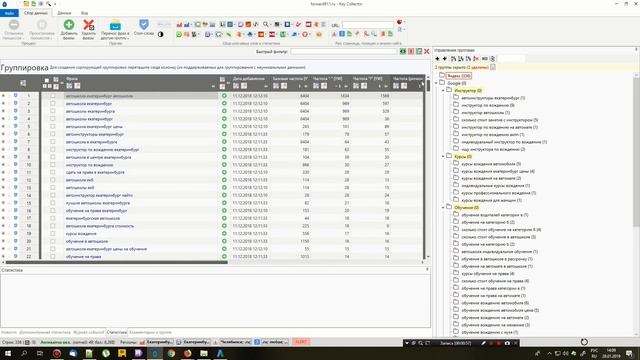Viewport: 640px width, 360px height.
Task: Tick checkbox for row 17 екатеринбургская автошкола
Action: 53,218
